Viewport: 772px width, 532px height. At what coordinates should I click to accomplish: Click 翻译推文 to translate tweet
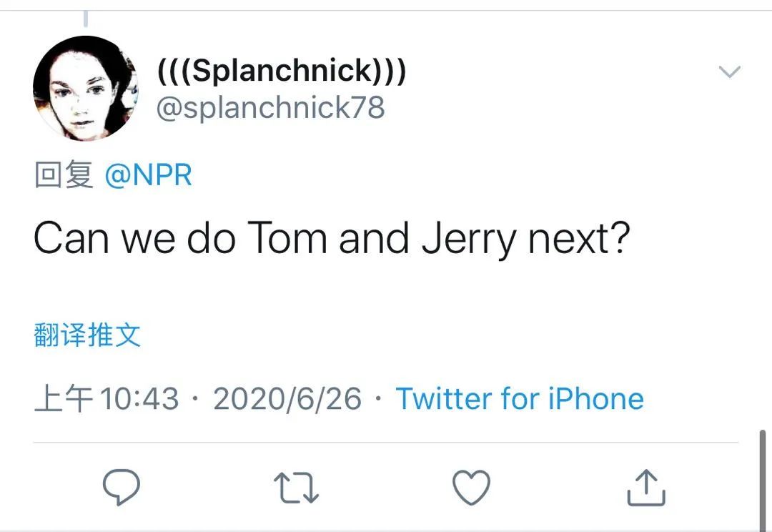point(87,335)
